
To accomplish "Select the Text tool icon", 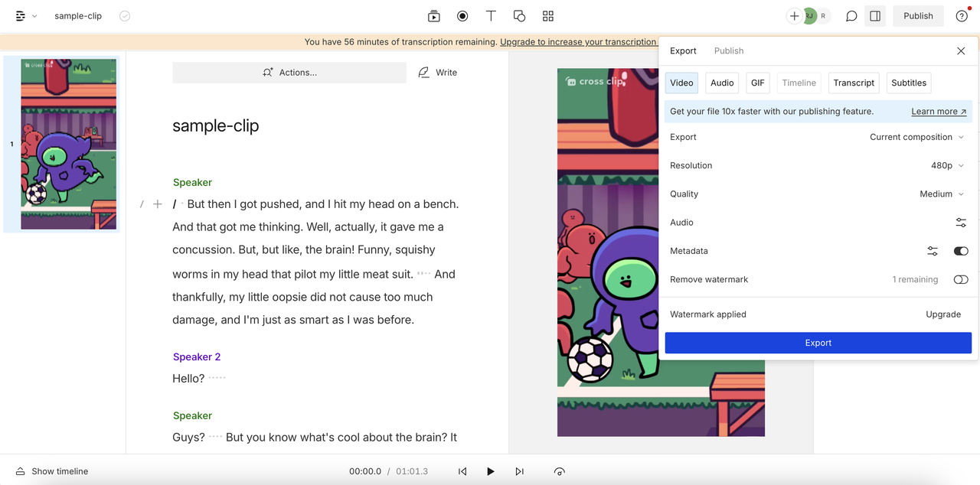I will (x=491, y=16).
